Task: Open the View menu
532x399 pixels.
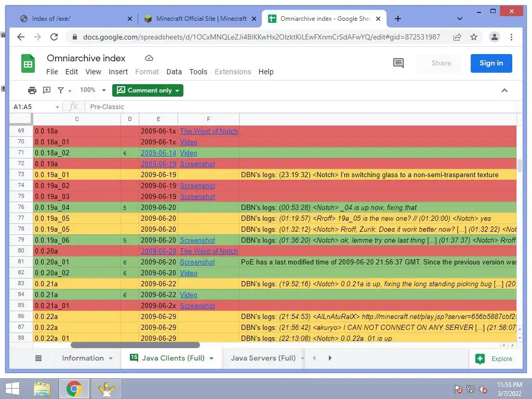Action: coord(94,72)
